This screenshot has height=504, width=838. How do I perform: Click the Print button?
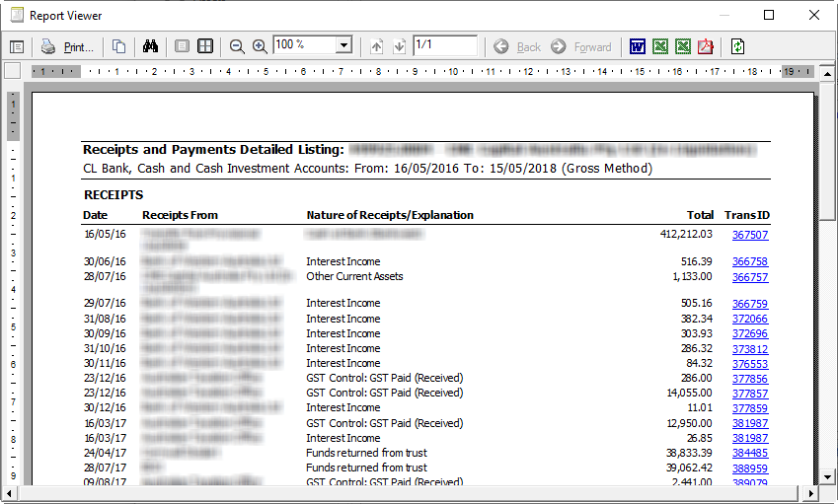tap(68, 46)
